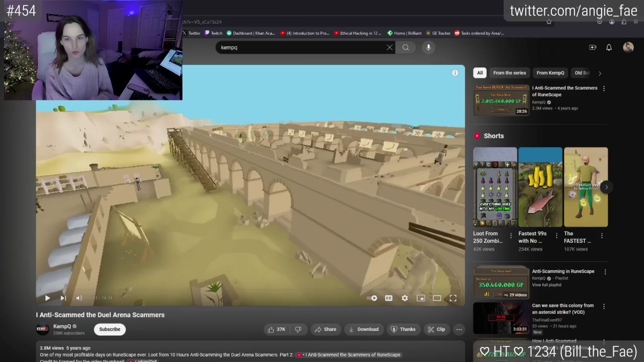Skip to the next video
The width and height of the screenshot is (644, 362).
pyautogui.click(x=63, y=298)
